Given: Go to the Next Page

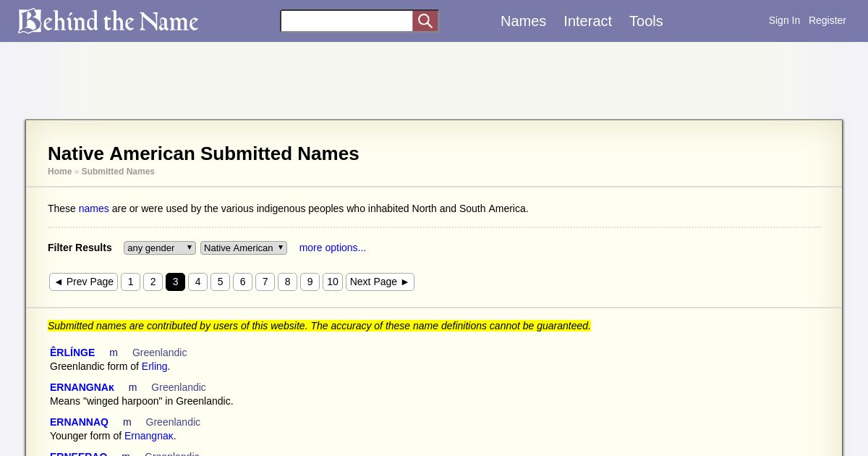Looking at the screenshot, I should coord(380,282).
